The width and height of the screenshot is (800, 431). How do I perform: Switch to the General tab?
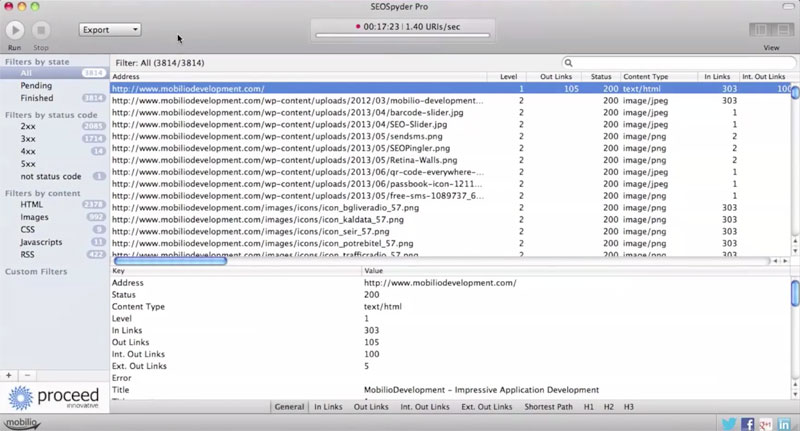pyautogui.click(x=289, y=407)
